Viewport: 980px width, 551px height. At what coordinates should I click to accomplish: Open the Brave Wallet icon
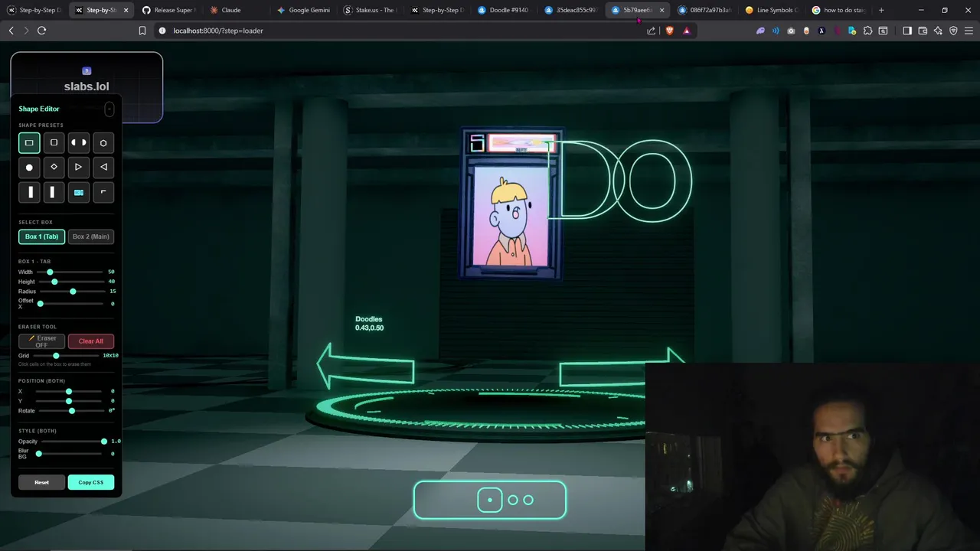coord(923,31)
